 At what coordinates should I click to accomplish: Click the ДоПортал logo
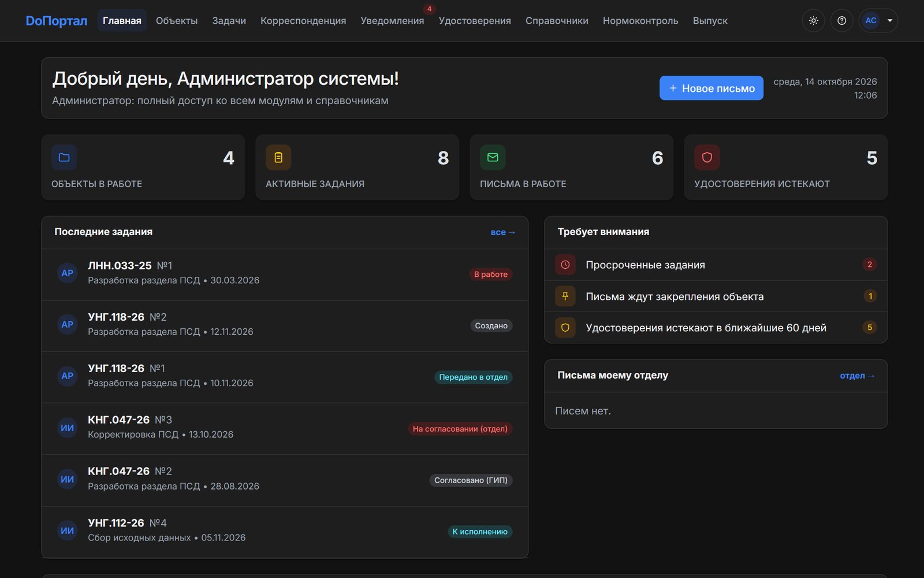coord(57,21)
